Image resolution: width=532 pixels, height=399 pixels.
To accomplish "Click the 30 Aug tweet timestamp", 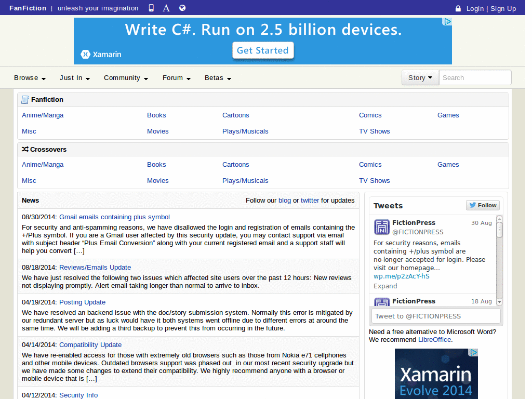I will point(482,223).
